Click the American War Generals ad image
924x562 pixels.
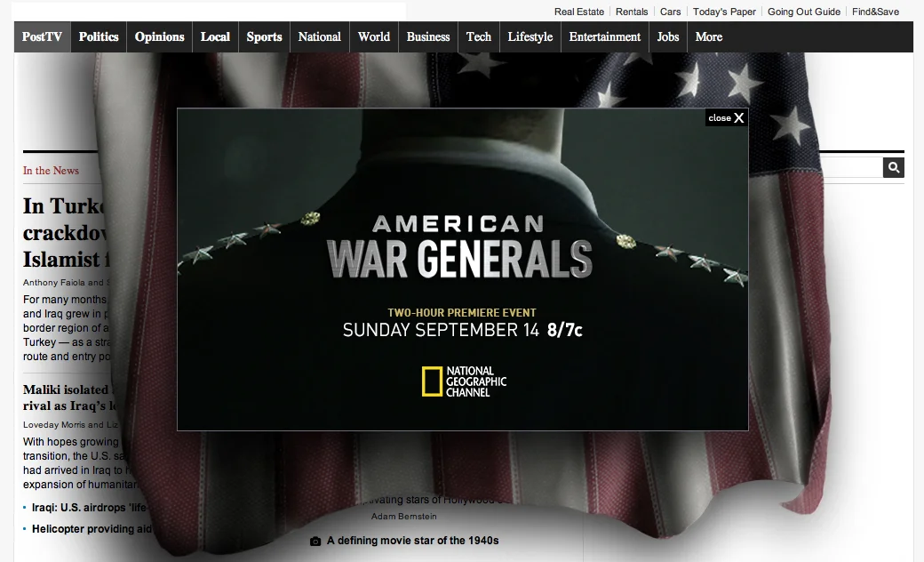pos(463,269)
